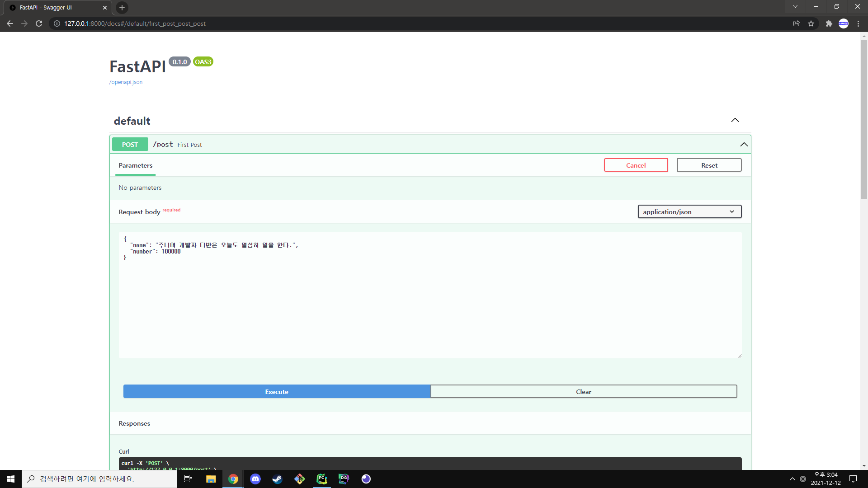Bookmark this page with star icon
The image size is (868, 488).
tap(811, 23)
